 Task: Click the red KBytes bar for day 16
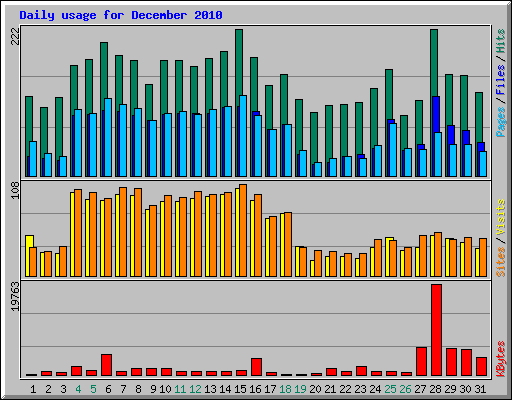click(x=256, y=367)
